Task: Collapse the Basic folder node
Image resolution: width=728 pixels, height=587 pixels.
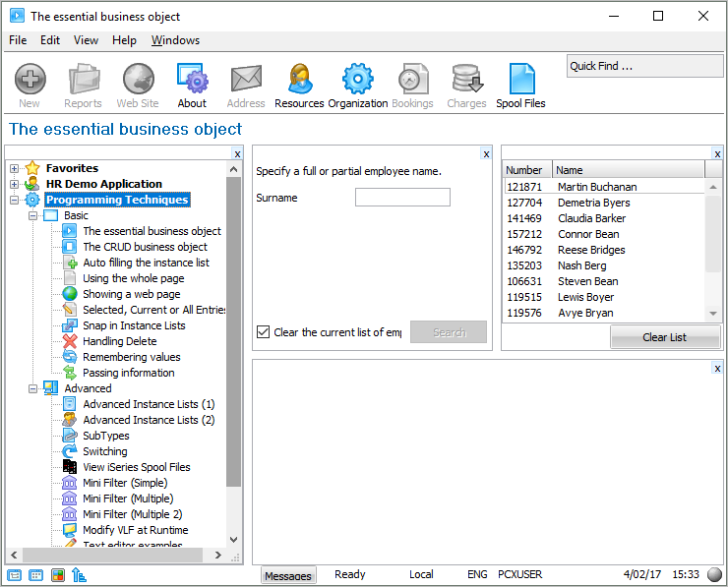Action: coord(32,215)
